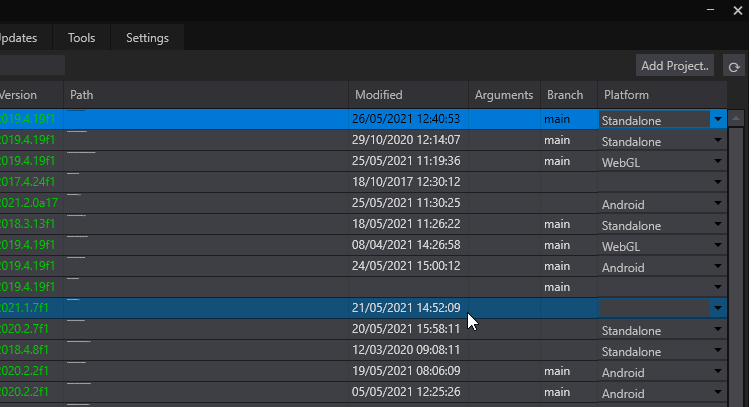The width and height of the screenshot is (751, 407).
Task: Sort by the Path column header
Action: pos(206,95)
